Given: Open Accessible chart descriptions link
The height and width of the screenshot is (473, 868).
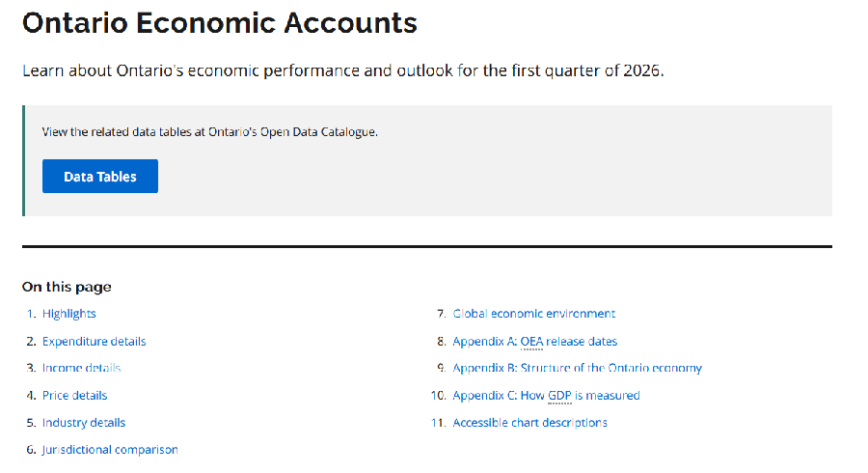Looking at the screenshot, I should (x=529, y=423).
